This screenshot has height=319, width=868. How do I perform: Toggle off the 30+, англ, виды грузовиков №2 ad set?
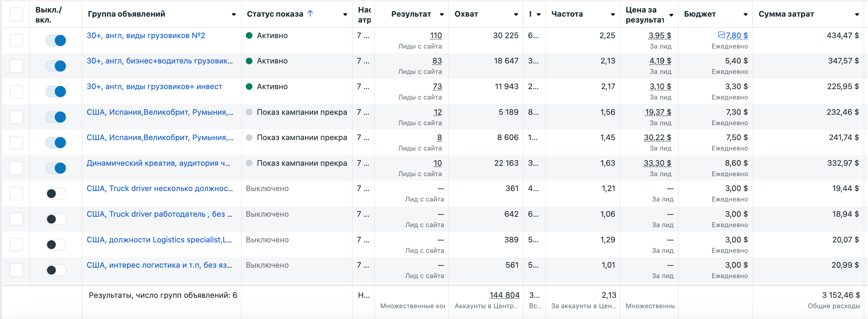click(x=56, y=41)
